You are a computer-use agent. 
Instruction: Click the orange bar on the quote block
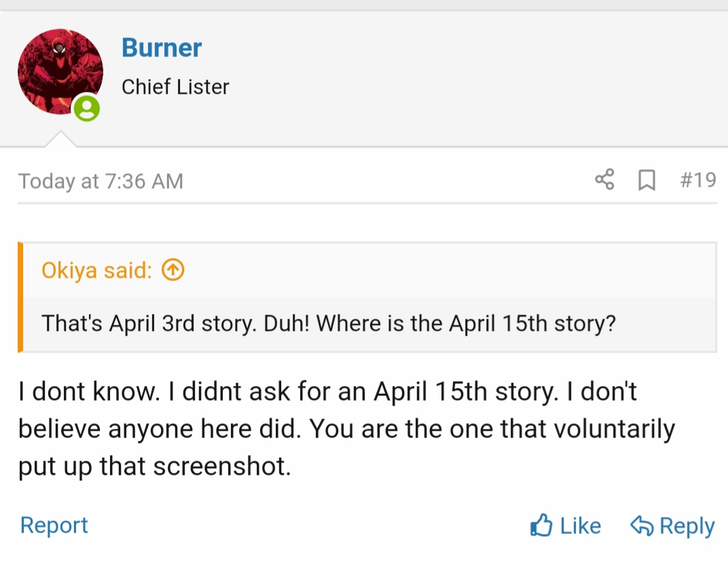[20, 297]
